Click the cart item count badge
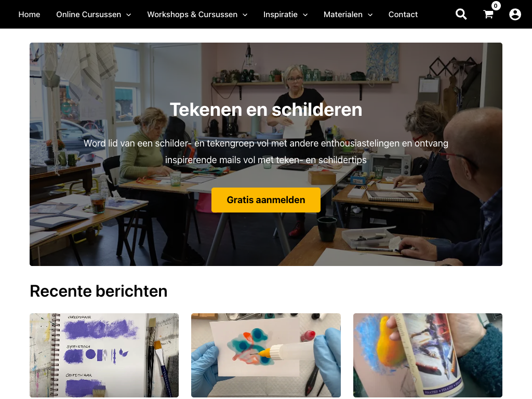Viewport: 532px width, 399px height. pyautogui.click(x=496, y=5)
